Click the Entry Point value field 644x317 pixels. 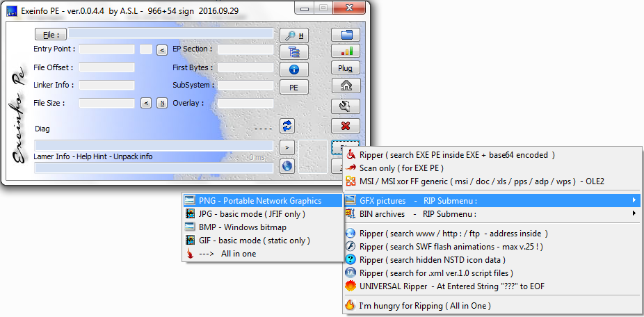pyautogui.click(x=107, y=49)
